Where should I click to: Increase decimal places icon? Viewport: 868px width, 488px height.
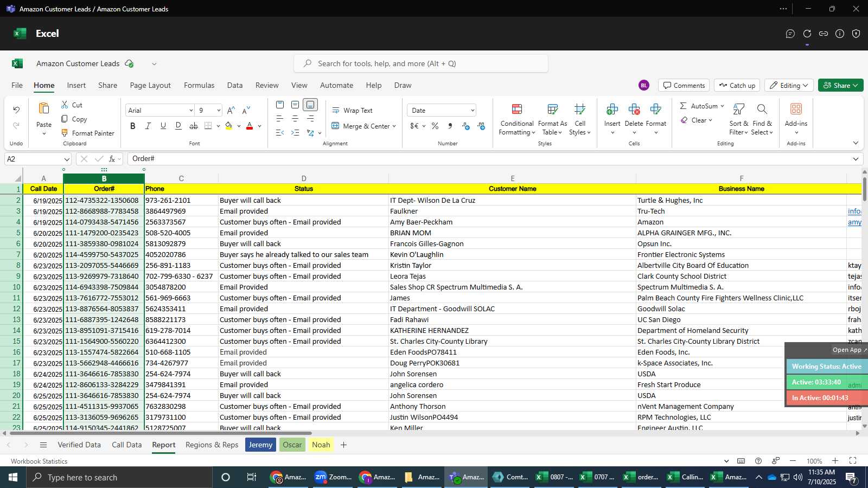(466, 126)
